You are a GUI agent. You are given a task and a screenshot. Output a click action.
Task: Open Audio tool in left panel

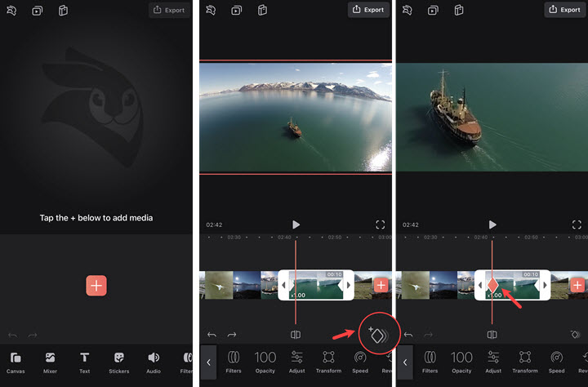(x=154, y=363)
